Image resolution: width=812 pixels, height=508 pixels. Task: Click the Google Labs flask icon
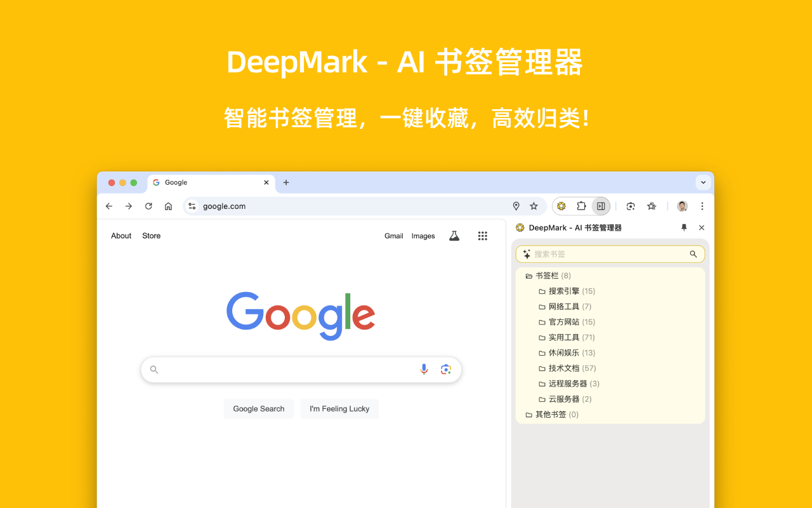454,236
